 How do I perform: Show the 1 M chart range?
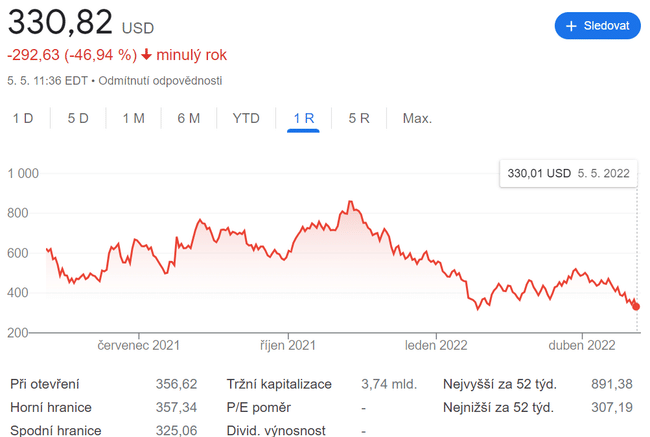[x=134, y=118]
